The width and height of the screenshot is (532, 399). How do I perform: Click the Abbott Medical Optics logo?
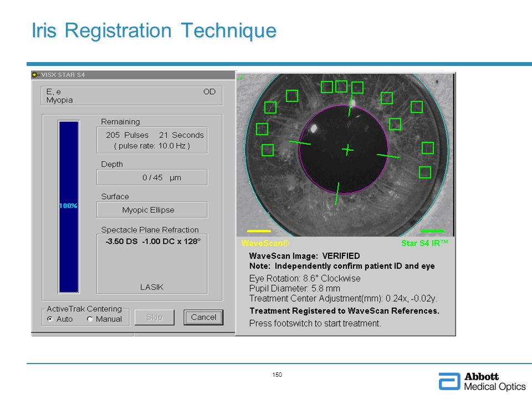[x=482, y=381]
